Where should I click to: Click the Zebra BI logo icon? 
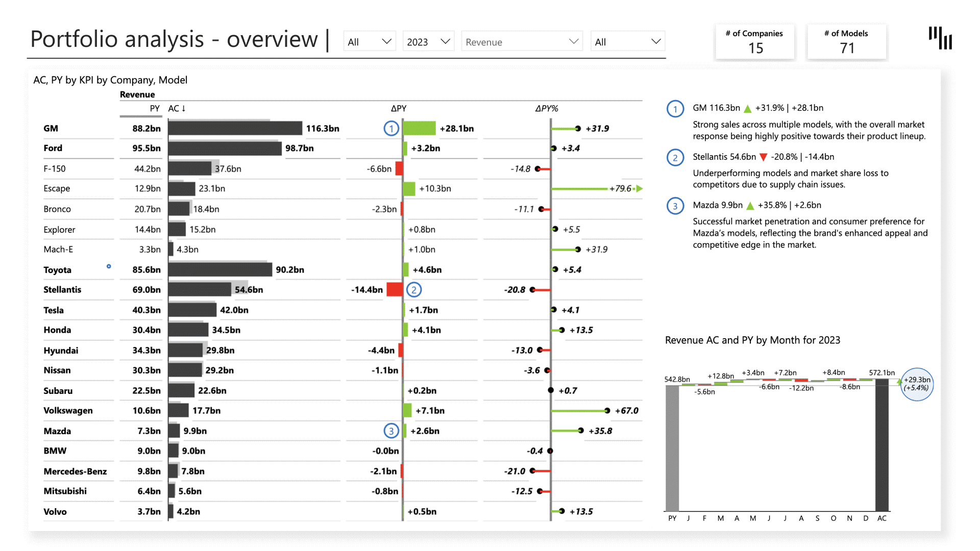click(x=940, y=38)
